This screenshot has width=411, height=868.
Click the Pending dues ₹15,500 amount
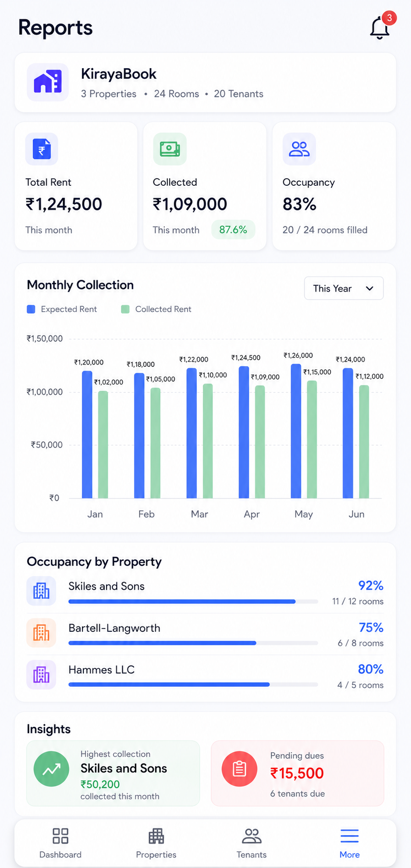click(x=297, y=773)
